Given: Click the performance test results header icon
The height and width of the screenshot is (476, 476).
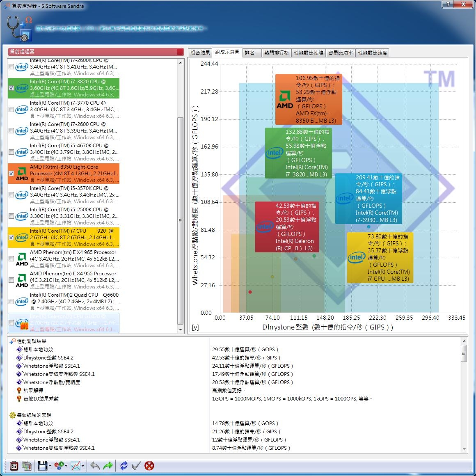Looking at the screenshot, I should click(x=12, y=341).
